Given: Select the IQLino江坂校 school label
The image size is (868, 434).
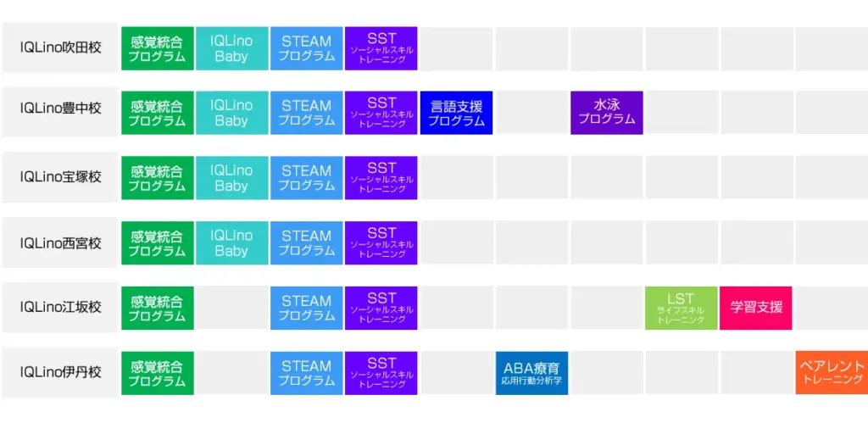Looking at the screenshot, I should coord(60,308).
